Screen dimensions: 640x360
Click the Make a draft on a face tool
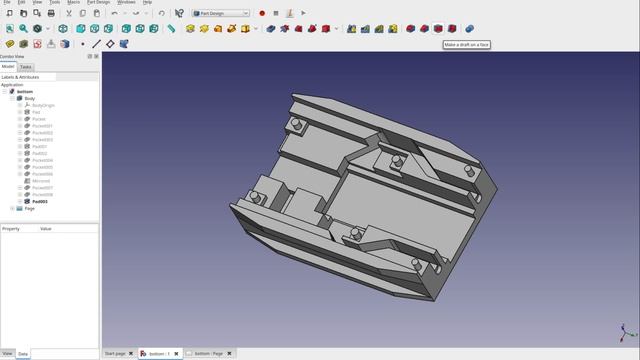point(438,29)
